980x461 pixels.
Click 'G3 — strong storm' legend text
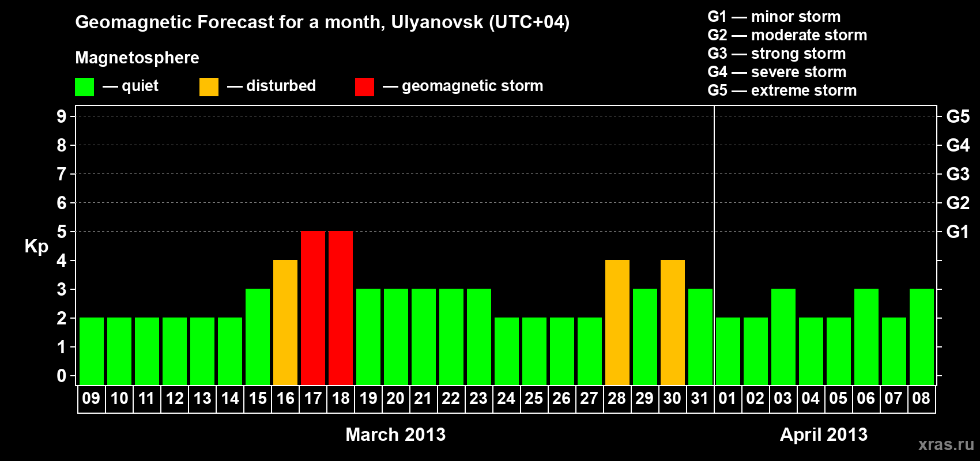pyautogui.click(x=777, y=54)
